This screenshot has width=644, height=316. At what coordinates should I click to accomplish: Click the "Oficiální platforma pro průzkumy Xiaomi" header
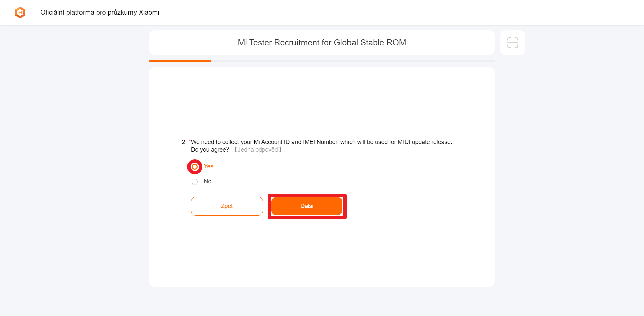pyautogui.click(x=100, y=12)
